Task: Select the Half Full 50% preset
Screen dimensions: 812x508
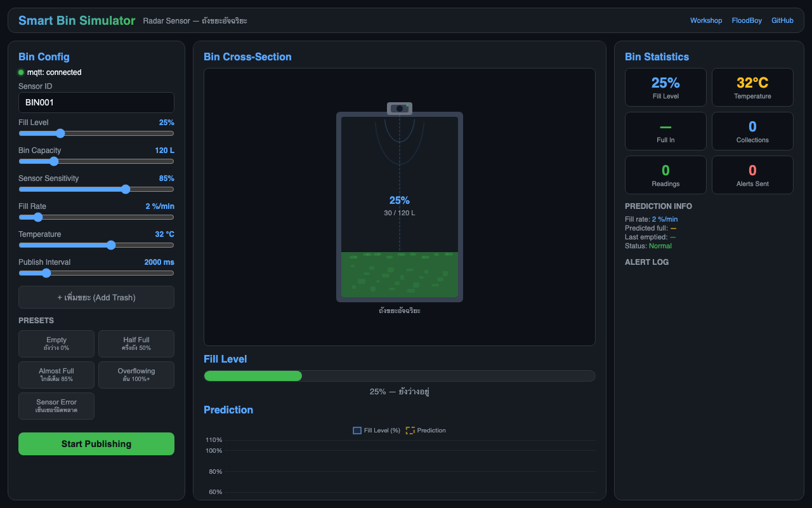Action: (136, 344)
